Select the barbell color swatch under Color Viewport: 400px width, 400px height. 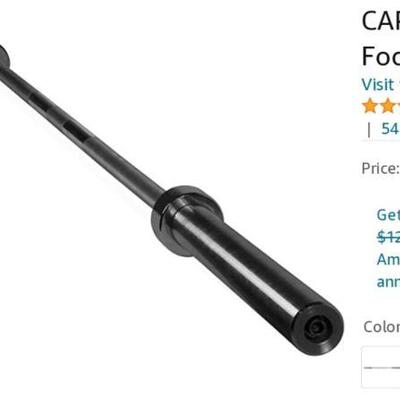tap(381, 367)
